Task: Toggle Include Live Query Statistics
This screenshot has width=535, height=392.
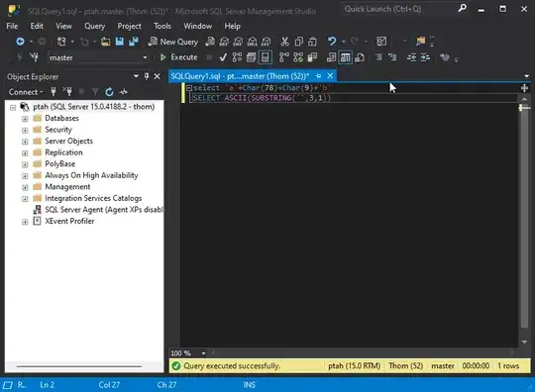Action: coord(298,57)
